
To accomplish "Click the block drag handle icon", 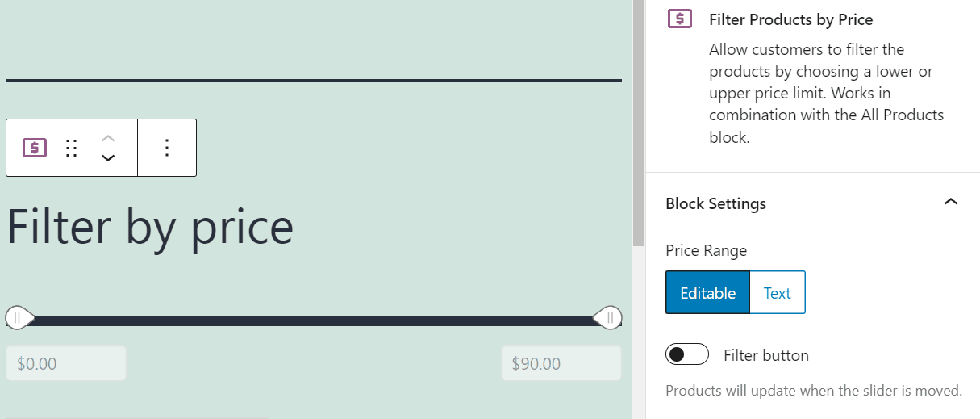I will coord(71,148).
